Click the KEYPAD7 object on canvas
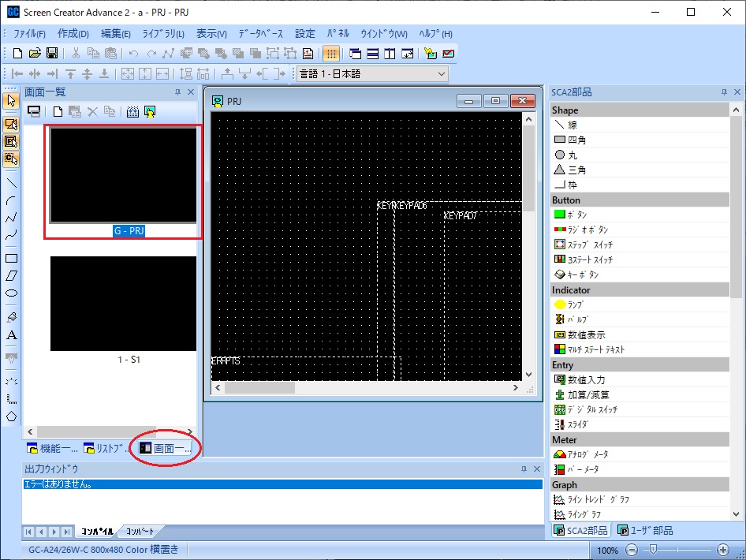This screenshot has width=746, height=560. point(460,216)
